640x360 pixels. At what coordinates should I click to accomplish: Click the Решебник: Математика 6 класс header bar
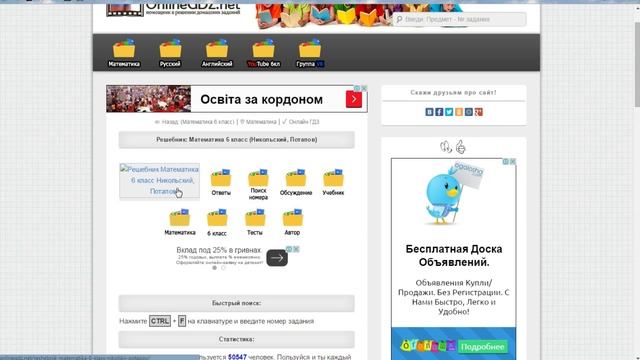237,140
